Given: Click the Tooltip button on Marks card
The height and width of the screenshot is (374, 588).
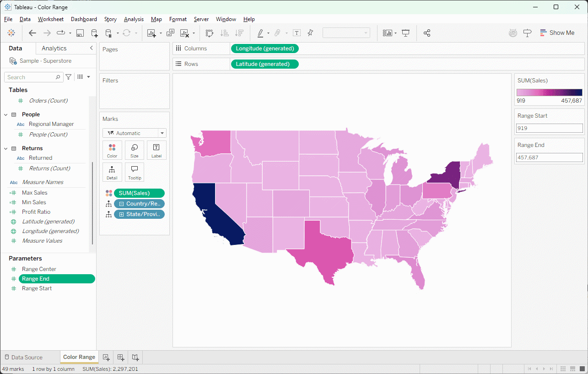Looking at the screenshot, I should tap(135, 172).
